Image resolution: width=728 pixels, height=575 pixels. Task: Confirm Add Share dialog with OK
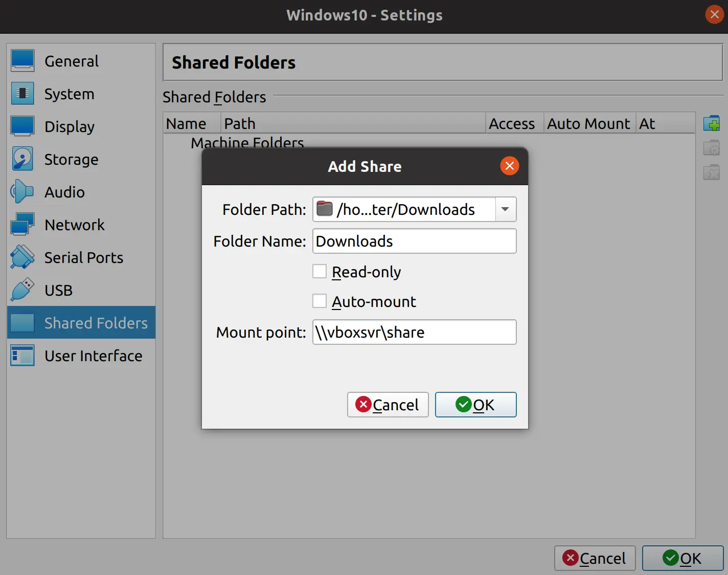(475, 405)
